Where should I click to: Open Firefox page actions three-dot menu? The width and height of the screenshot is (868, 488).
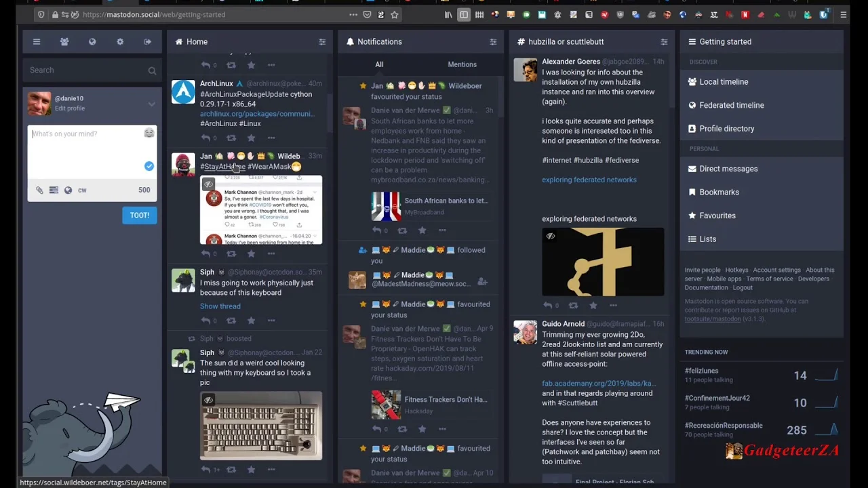point(353,14)
